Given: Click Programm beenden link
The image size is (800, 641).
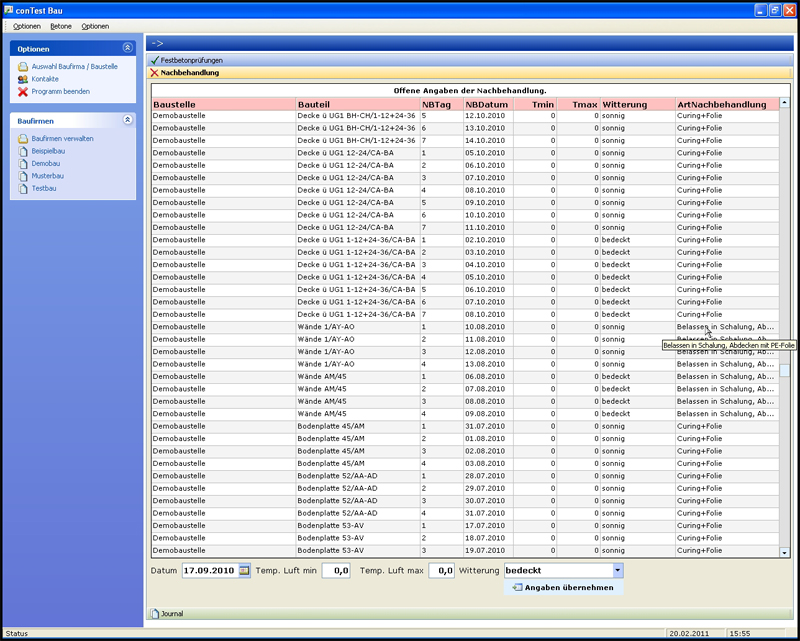Looking at the screenshot, I should [x=61, y=92].
